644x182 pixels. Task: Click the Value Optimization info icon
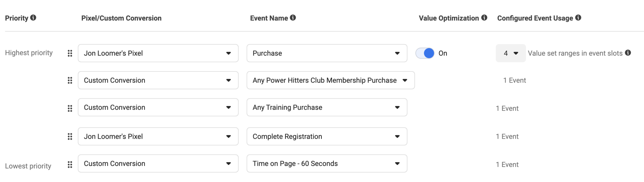coord(484,18)
